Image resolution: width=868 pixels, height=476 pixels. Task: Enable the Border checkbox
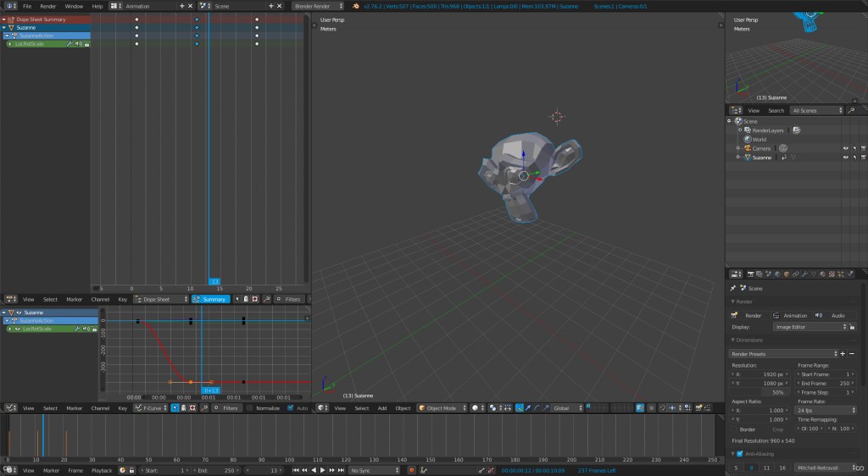pyautogui.click(x=735, y=429)
